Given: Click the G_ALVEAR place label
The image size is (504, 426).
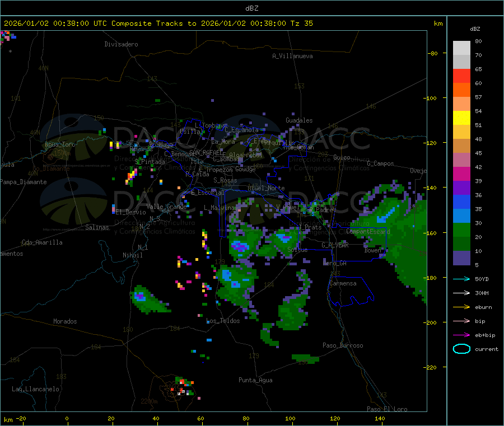Looking at the screenshot, I should coord(335,245).
